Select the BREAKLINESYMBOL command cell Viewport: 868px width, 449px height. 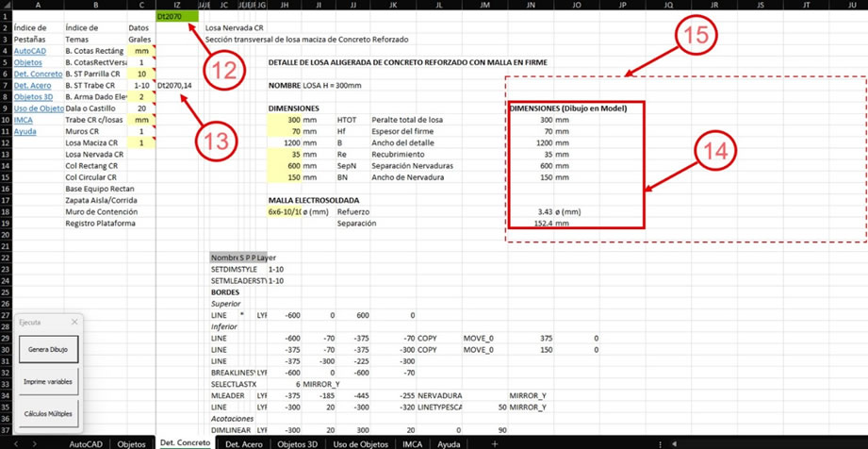pos(233,373)
